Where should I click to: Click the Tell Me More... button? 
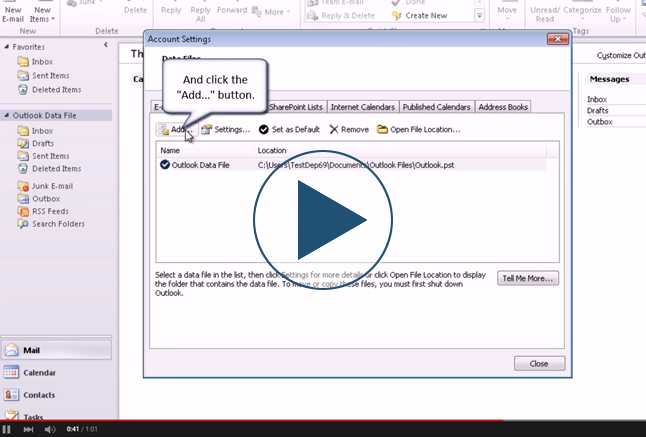(x=528, y=278)
